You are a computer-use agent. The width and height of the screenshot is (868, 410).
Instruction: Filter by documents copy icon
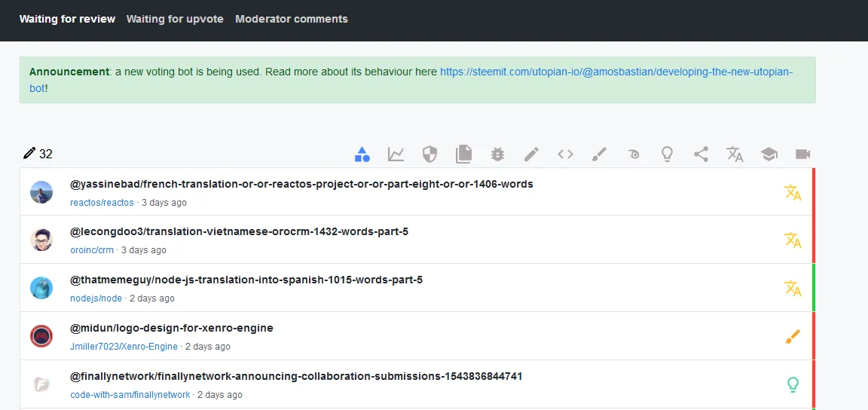pyautogui.click(x=463, y=155)
